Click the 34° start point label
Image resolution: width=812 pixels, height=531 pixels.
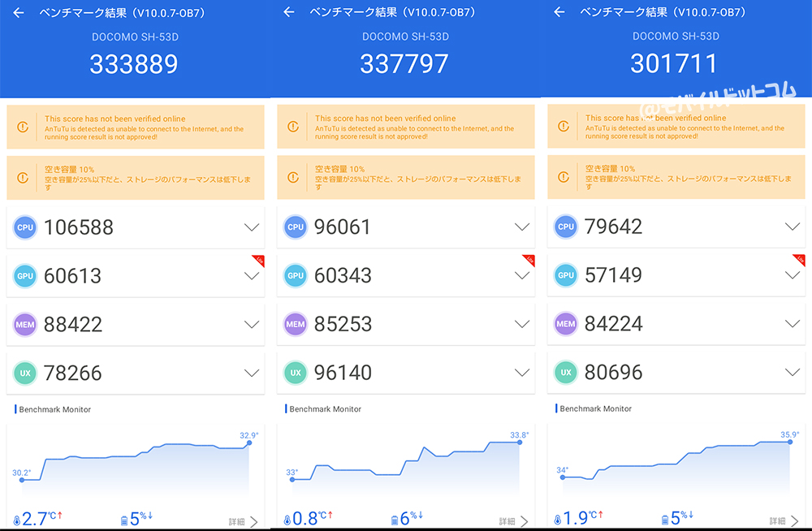click(x=563, y=470)
